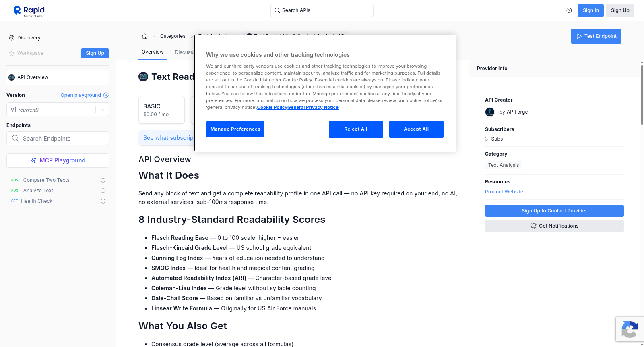The height and width of the screenshot is (347, 644).
Task: Focus the Search APIs field
Action: point(322,10)
